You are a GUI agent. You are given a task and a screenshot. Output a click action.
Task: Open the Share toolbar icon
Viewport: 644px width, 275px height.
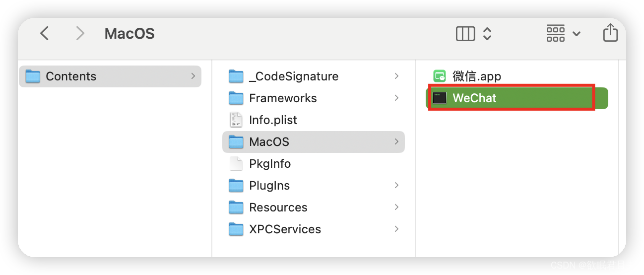[x=610, y=33]
